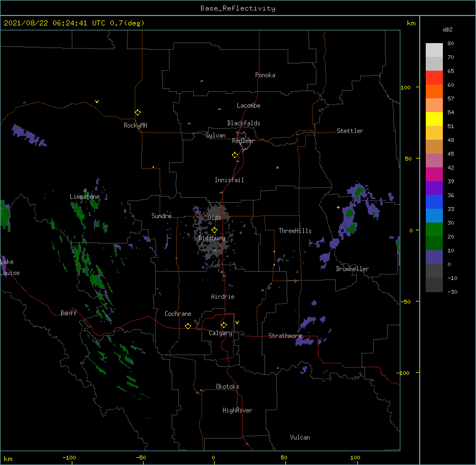Click the yellow marker between Olds and Didsbury

(x=214, y=230)
